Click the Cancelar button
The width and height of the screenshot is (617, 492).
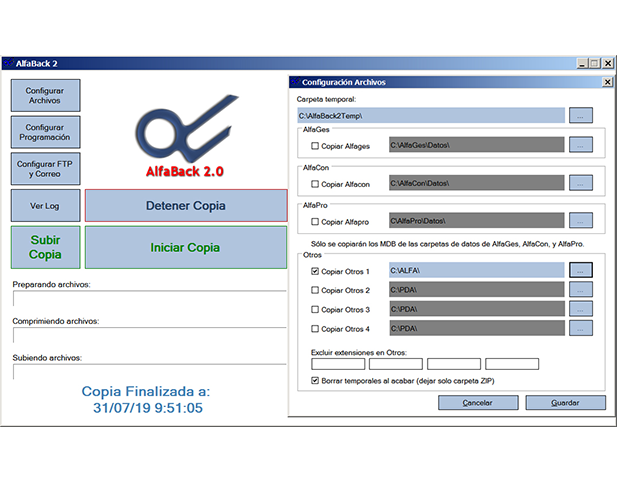click(478, 403)
